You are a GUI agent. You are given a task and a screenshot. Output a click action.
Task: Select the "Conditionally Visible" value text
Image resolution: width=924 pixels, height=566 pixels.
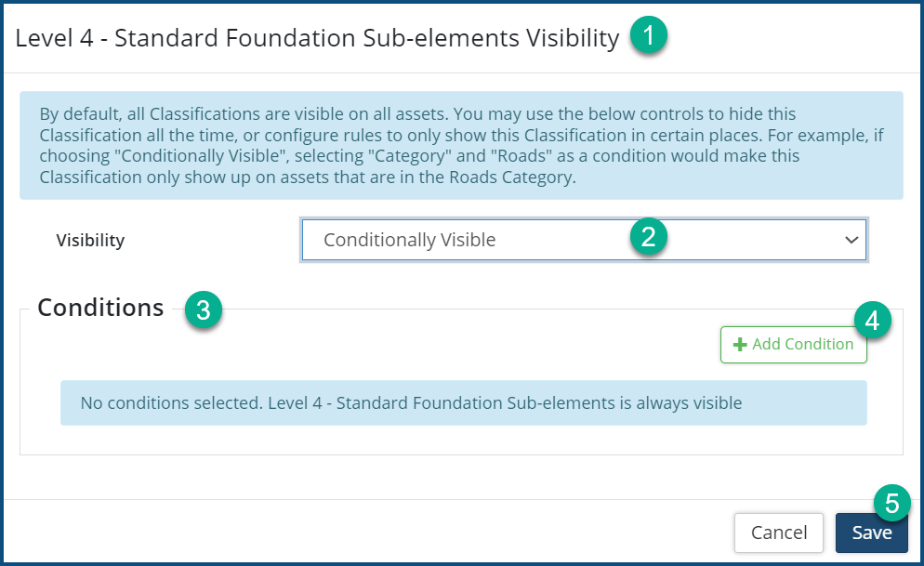409,240
